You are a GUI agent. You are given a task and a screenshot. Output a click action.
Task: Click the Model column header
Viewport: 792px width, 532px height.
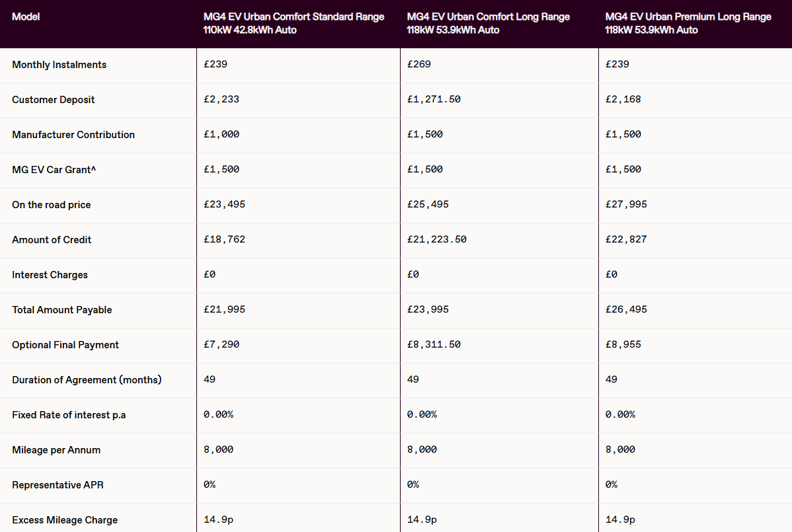coord(26,17)
